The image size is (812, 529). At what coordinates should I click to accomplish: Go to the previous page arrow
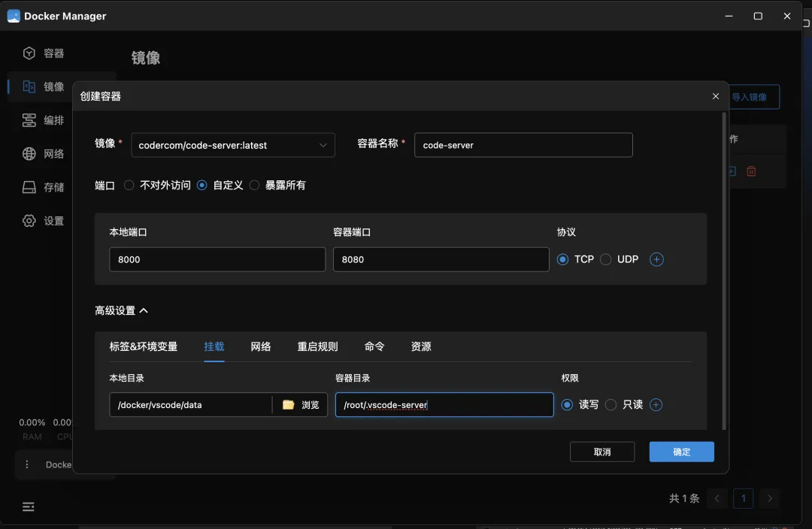[717, 498]
